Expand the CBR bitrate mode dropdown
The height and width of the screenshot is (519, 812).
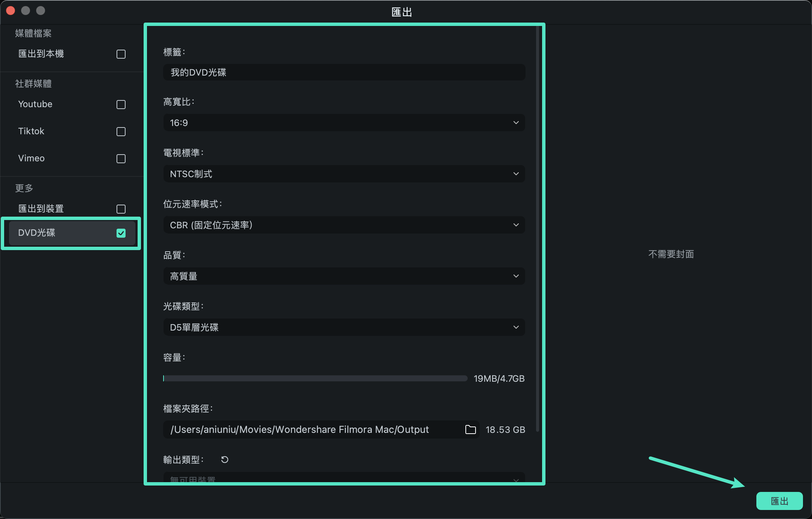tap(344, 225)
